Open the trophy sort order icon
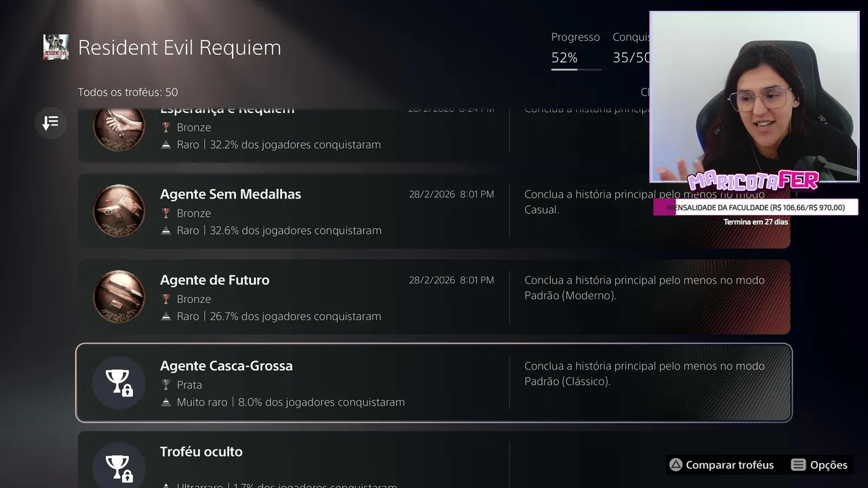 click(51, 123)
